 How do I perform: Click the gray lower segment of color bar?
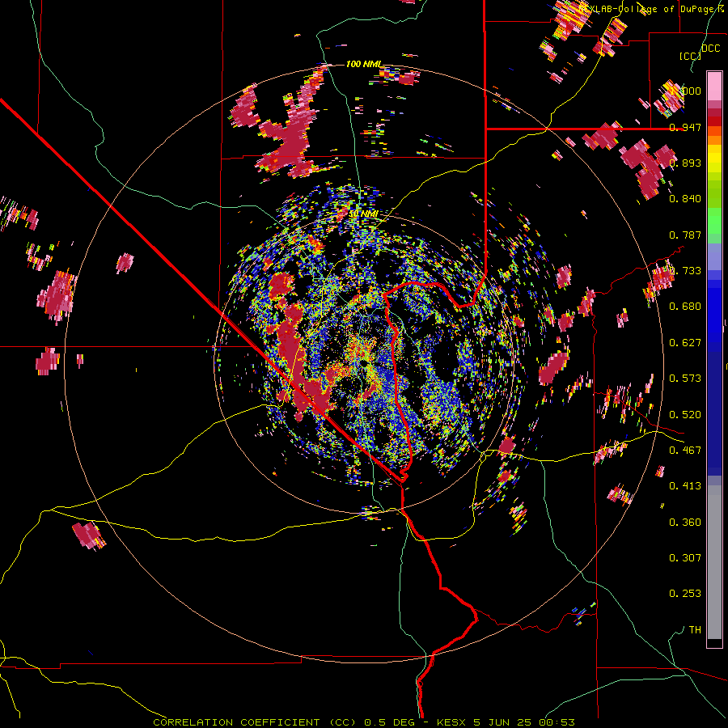[714, 562]
